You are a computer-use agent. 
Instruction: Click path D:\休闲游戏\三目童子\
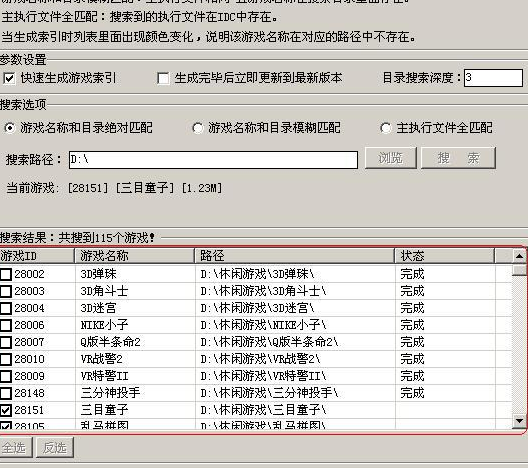point(263,410)
